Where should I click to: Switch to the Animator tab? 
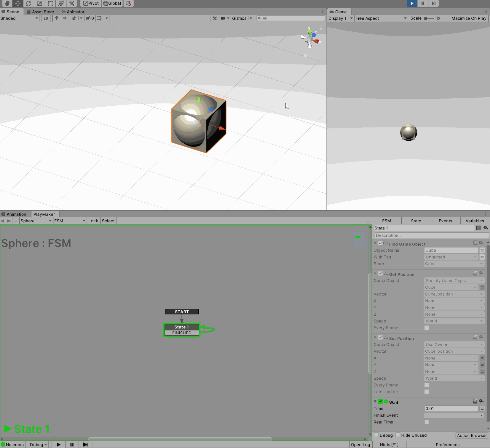pos(73,12)
